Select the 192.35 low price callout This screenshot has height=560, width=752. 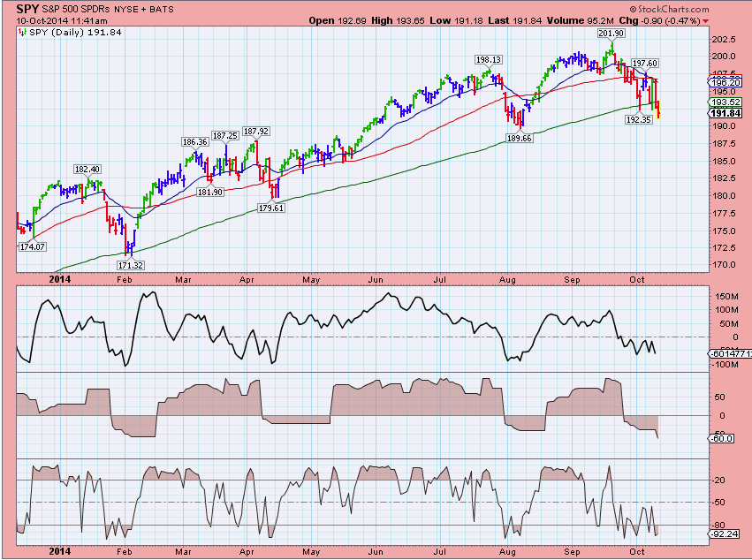click(639, 119)
